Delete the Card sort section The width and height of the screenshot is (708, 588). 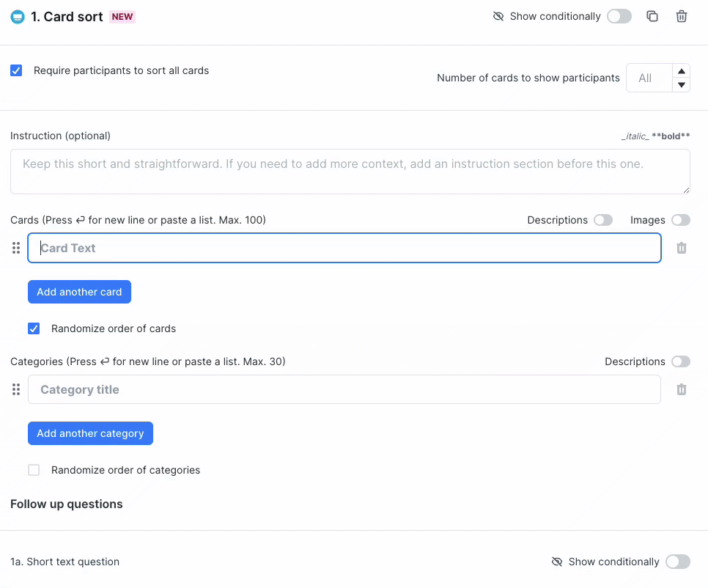682,16
